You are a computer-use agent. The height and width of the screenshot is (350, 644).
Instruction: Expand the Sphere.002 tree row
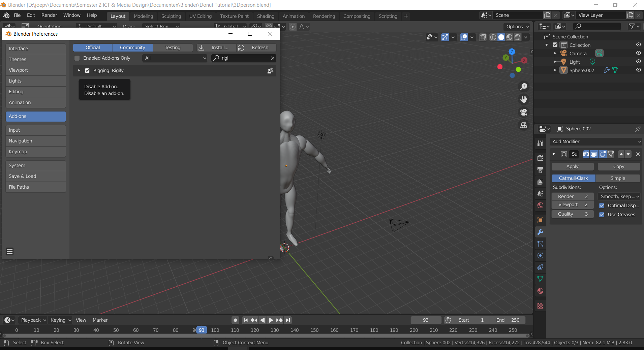point(555,70)
